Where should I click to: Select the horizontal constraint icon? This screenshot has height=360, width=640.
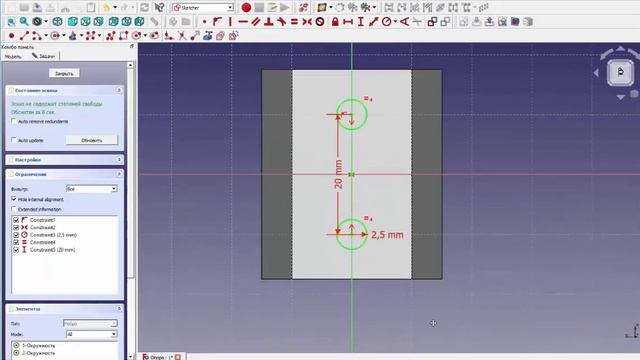pyautogui.click(x=243, y=22)
